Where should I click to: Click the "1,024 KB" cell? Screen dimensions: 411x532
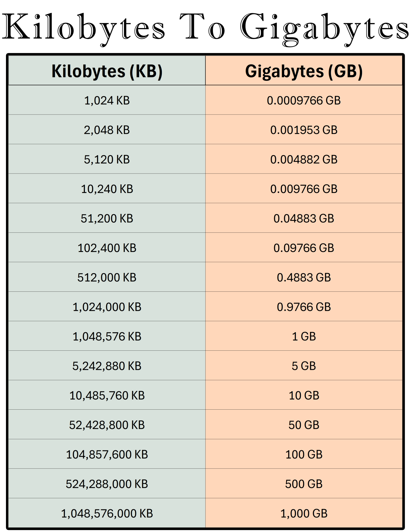107,101
